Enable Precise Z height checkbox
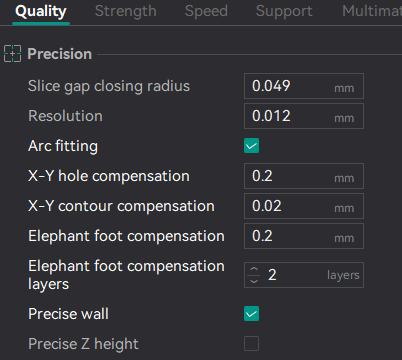402x360 pixels. [251, 344]
